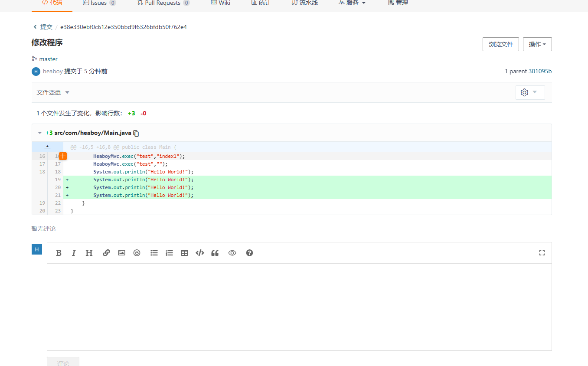Insert code block using code icon
The height and width of the screenshot is (366, 588).
point(200,253)
